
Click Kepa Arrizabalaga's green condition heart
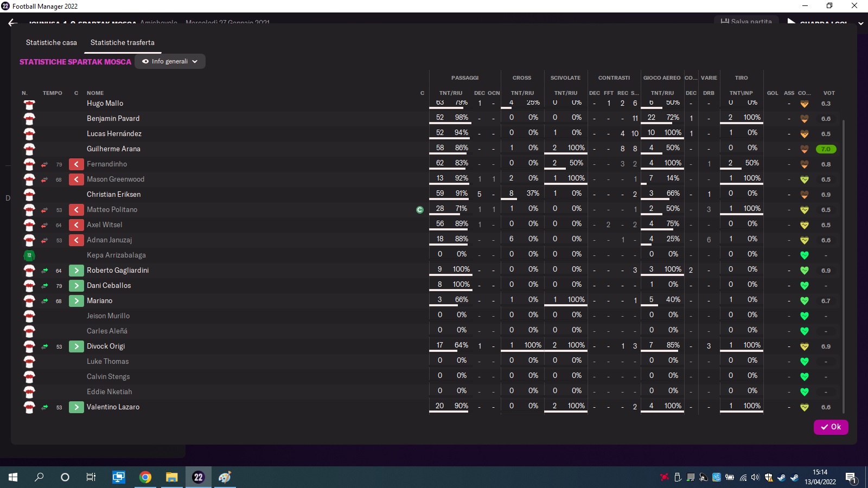click(x=805, y=255)
